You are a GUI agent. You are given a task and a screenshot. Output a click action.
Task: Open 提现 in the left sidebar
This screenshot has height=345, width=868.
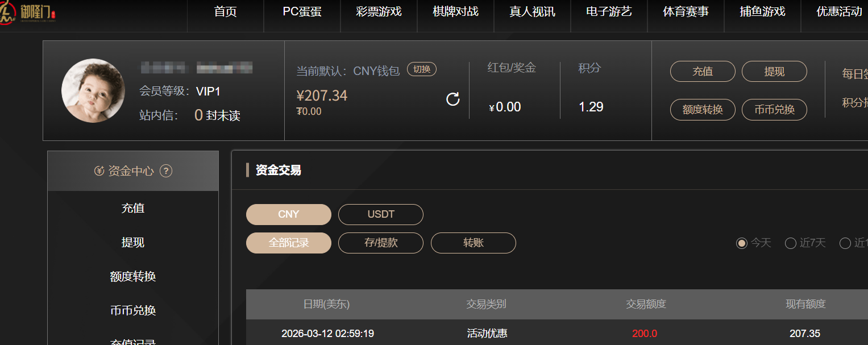pyautogui.click(x=133, y=243)
